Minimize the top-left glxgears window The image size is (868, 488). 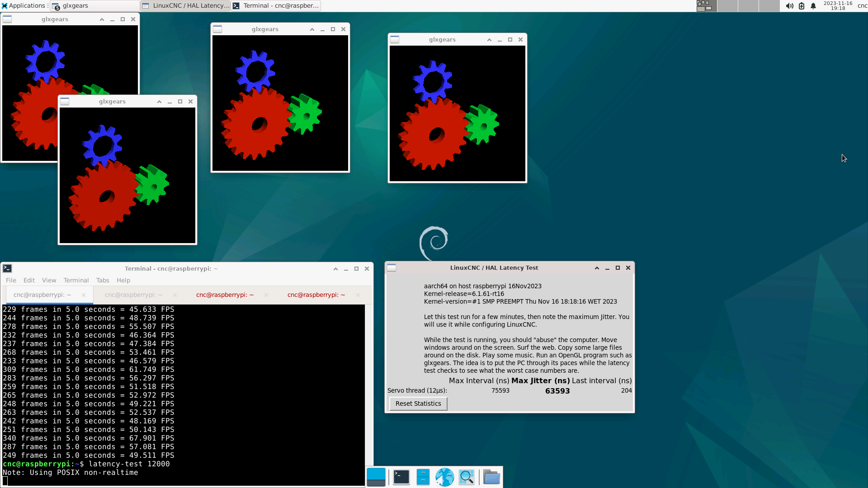click(x=112, y=19)
